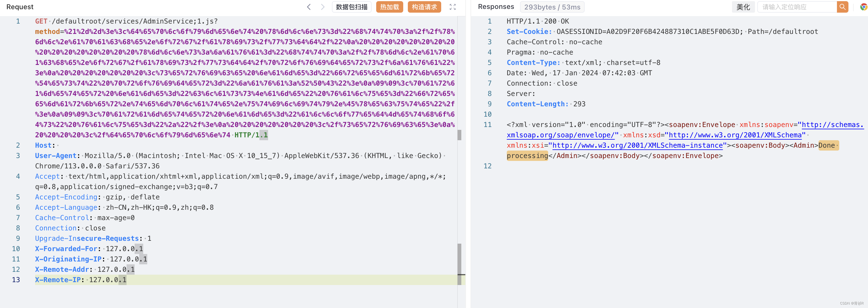Click the orange search magnifier icon
The image size is (868, 308).
click(x=842, y=7)
